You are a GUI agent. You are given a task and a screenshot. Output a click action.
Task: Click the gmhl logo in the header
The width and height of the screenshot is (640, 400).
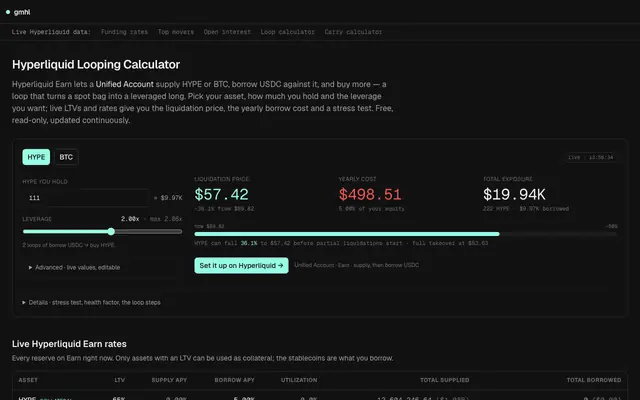tap(18, 12)
